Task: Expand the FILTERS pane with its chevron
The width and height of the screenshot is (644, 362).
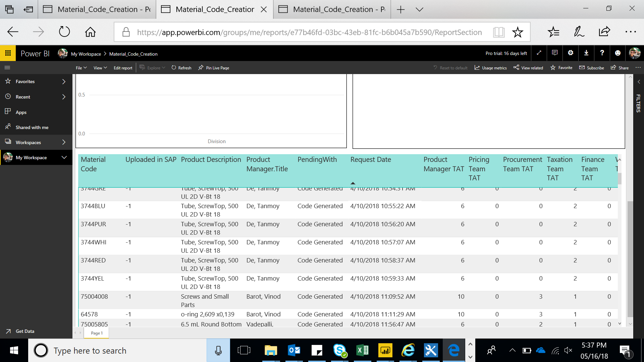Action: coord(639,82)
